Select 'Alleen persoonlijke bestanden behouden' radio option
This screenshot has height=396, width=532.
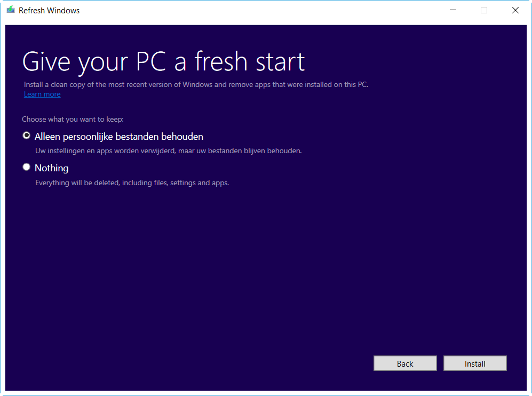(x=27, y=136)
